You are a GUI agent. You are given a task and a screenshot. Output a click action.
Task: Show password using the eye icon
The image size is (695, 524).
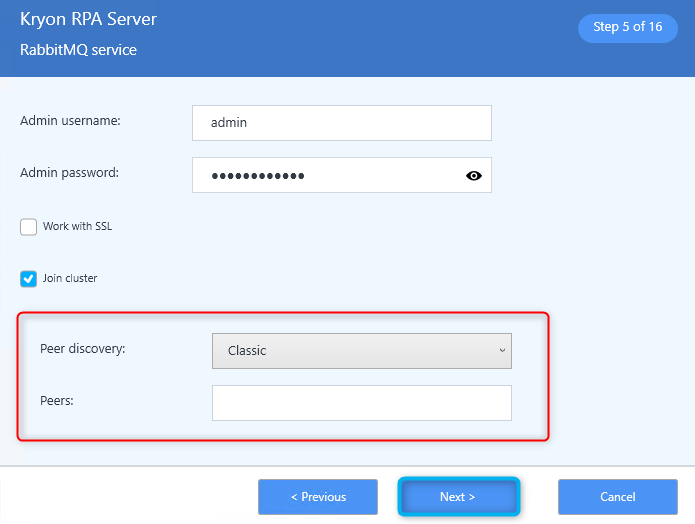click(x=473, y=176)
